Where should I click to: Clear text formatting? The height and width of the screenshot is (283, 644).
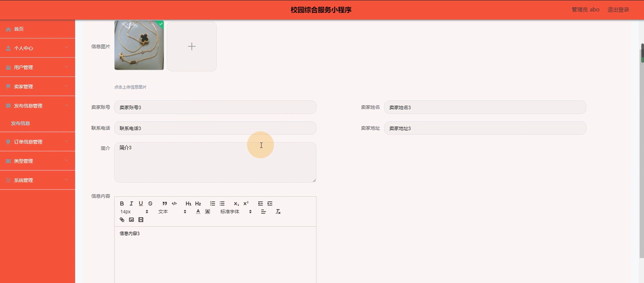pyautogui.click(x=278, y=212)
